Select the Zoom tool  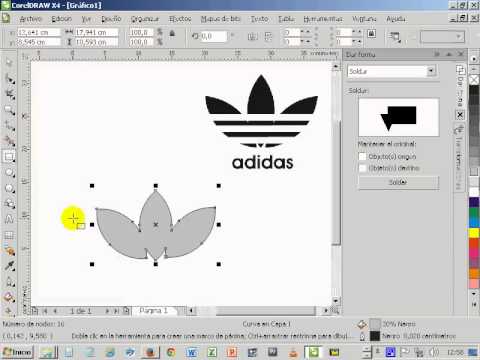9,110
